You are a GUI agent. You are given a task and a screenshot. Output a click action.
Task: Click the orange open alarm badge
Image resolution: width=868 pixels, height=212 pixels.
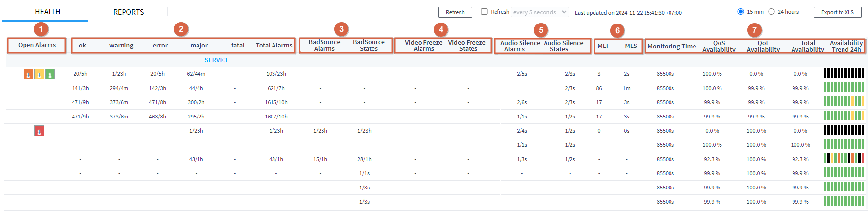point(28,74)
